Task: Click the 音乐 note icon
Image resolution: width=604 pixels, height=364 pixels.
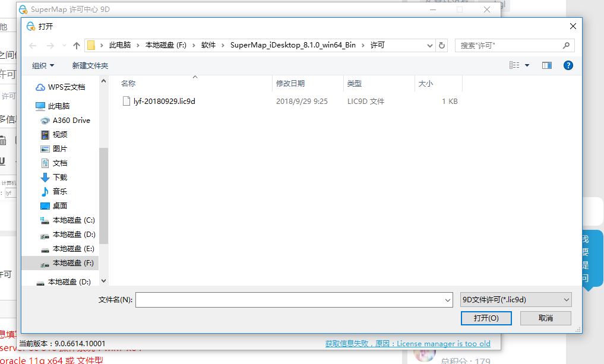Action: coord(45,191)
